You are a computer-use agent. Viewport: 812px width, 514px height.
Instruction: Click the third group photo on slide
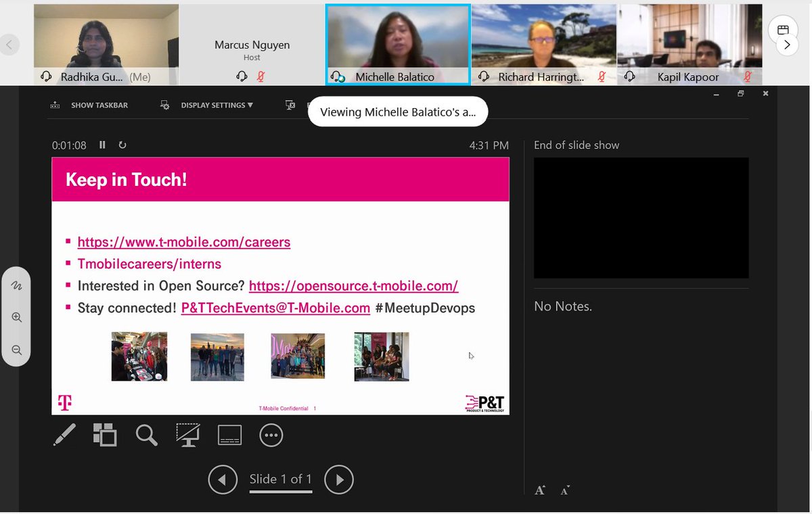click(x=298, y=356)
